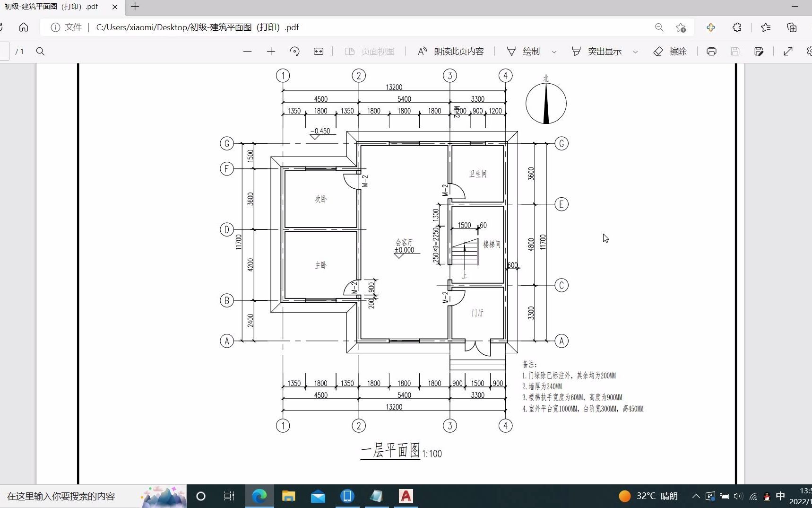812x508 pixels.
Task: Start Read aloud for this page
Action: point(451,51)
